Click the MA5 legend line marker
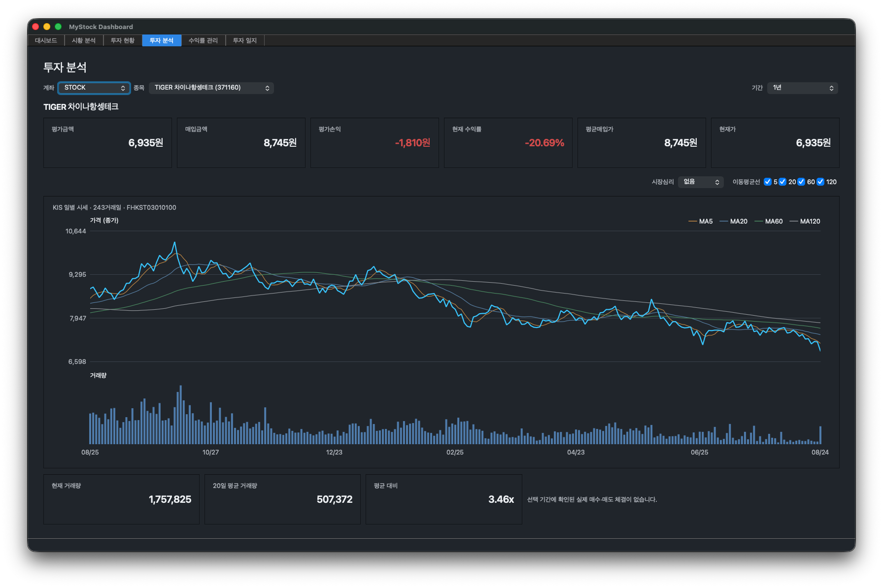883x588 pixels. pos(692,222)
